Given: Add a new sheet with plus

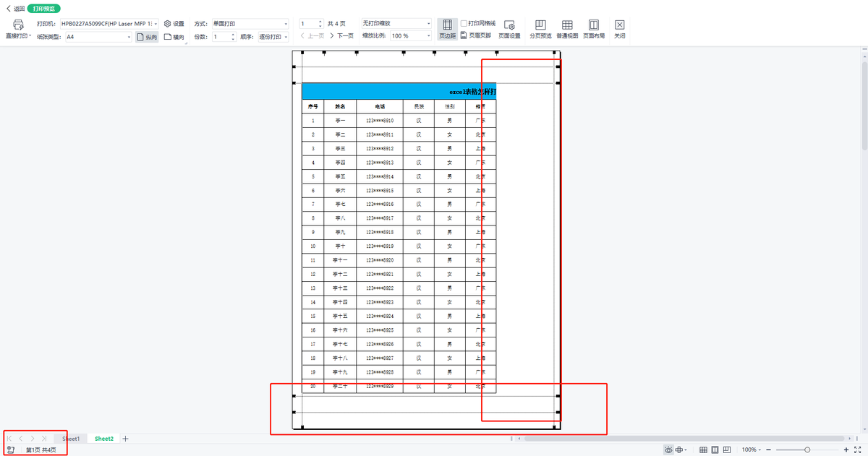Looking at the screenshot, I should point(126,439).
